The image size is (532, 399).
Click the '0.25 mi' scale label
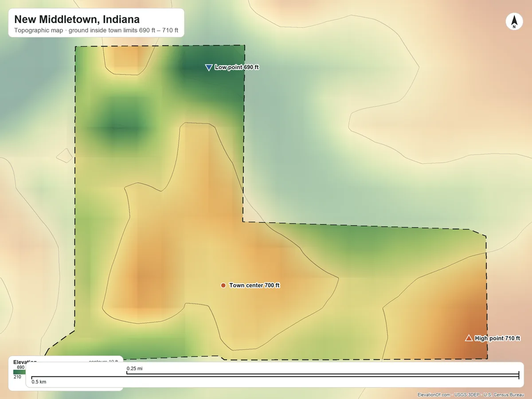tap(135, 368)
